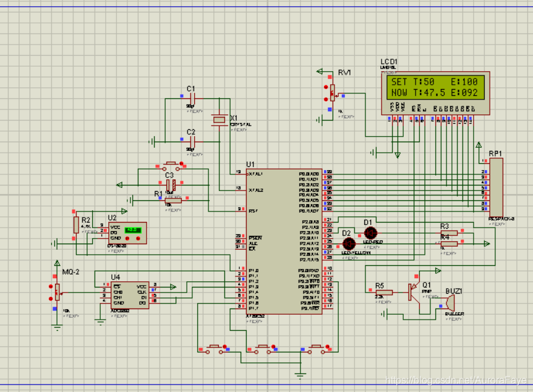533x392 pixels.
Task: Select the MQ-2 gas sensor potentiometer
Action: coord(57,292)
